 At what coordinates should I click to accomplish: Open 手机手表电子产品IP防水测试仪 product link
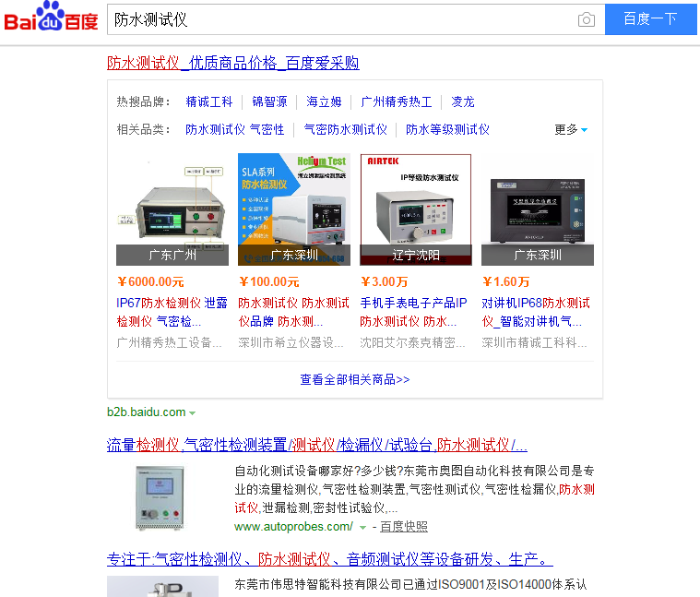point(414,312)
